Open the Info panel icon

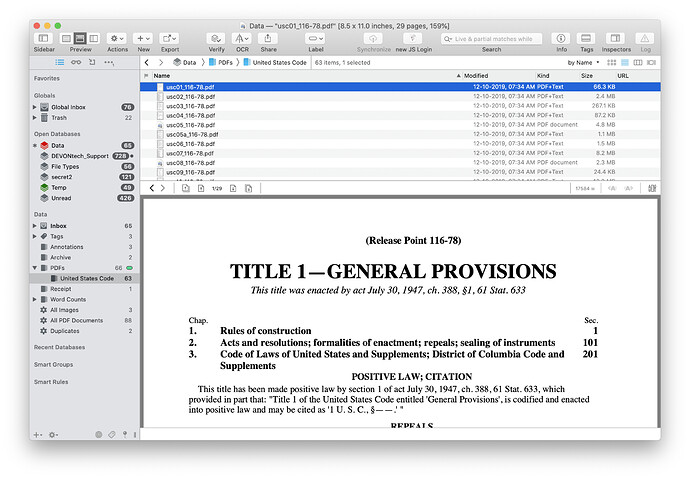[561, 37]
